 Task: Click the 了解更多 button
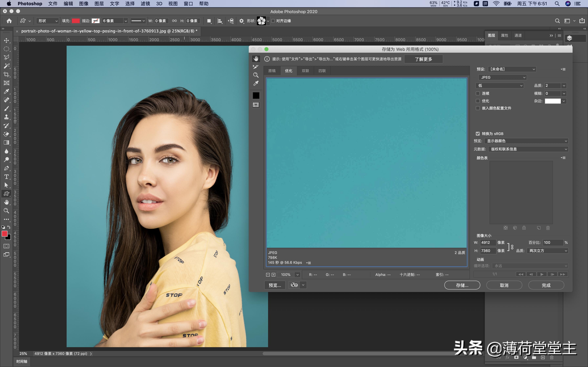click(423, 59)
